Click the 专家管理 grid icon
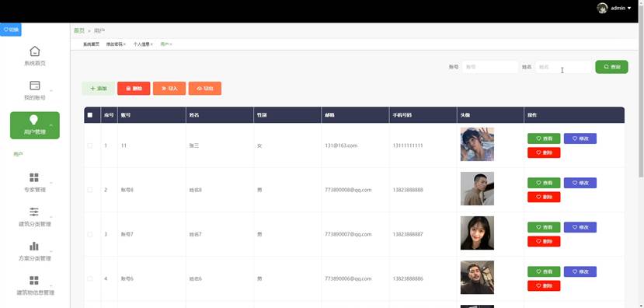The image size is (644, 308). (34, 177)
